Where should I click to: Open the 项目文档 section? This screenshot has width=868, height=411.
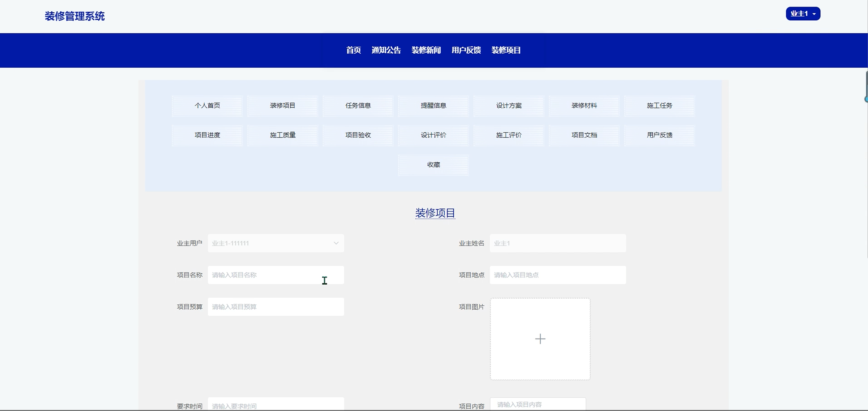click(584, 135)
